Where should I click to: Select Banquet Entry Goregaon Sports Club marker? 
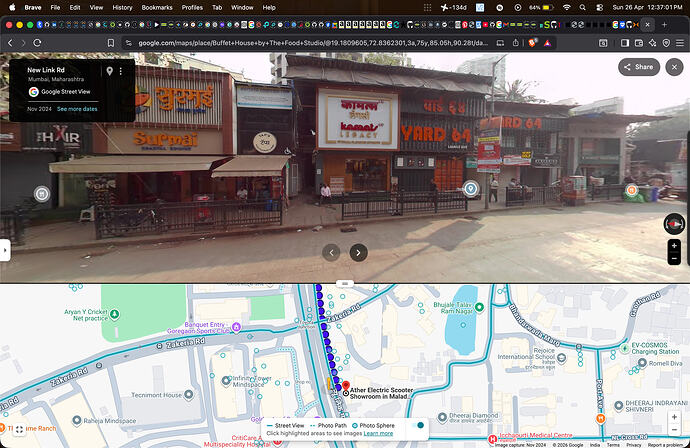point(236,327)
